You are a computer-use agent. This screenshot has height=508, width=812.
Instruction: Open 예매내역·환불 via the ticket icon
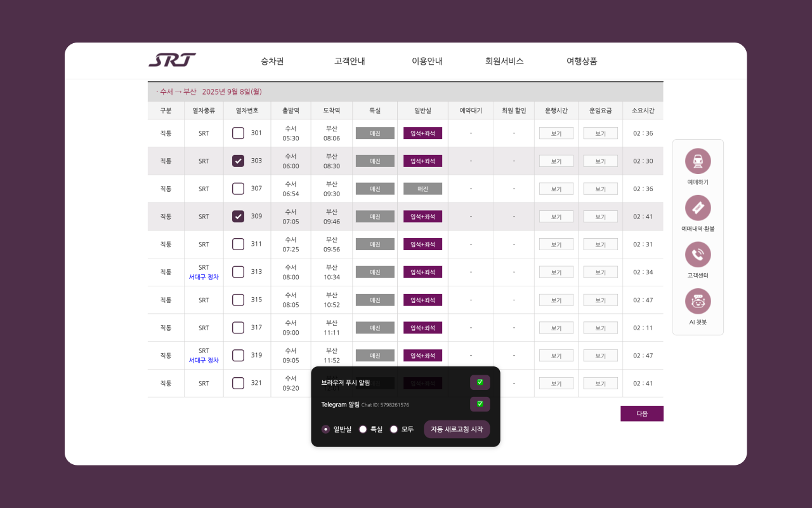pyautogui.click(x=698, y=208)
